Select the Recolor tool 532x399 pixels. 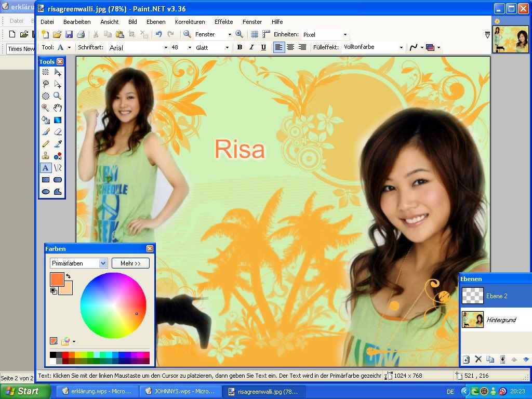pos(58,156)
